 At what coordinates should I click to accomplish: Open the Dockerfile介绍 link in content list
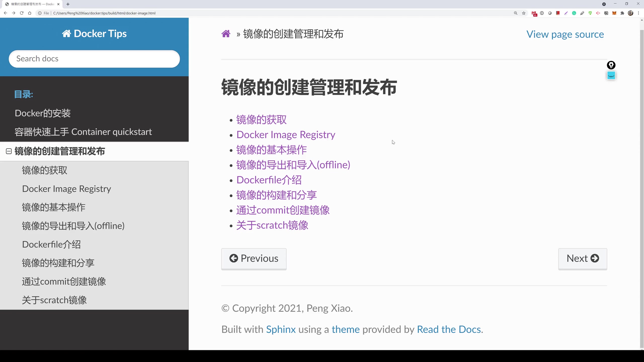click(269, 180)
